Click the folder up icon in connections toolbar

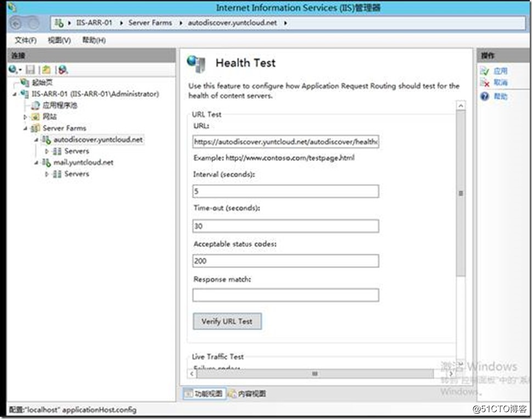point(47,70)
